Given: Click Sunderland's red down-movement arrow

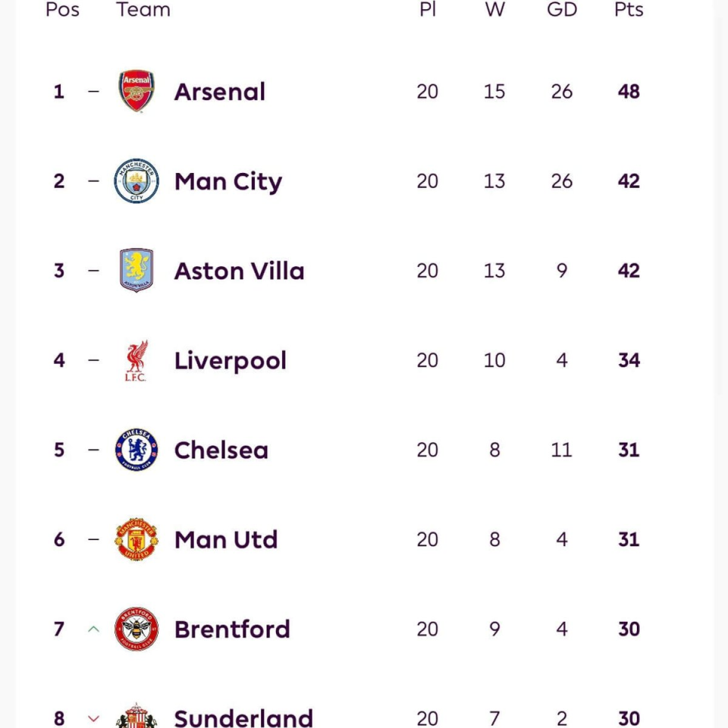Looking at the screenshot, I should (x=93, y=717).
